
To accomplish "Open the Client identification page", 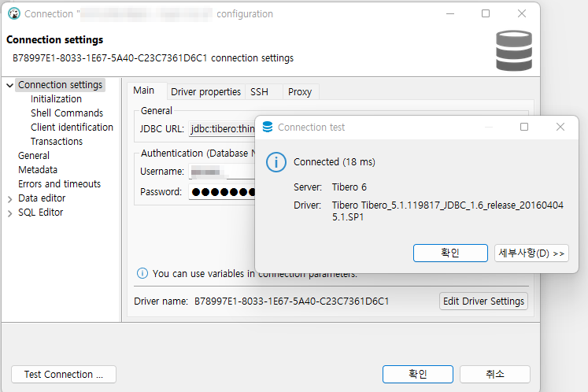I will pos(72,128).
